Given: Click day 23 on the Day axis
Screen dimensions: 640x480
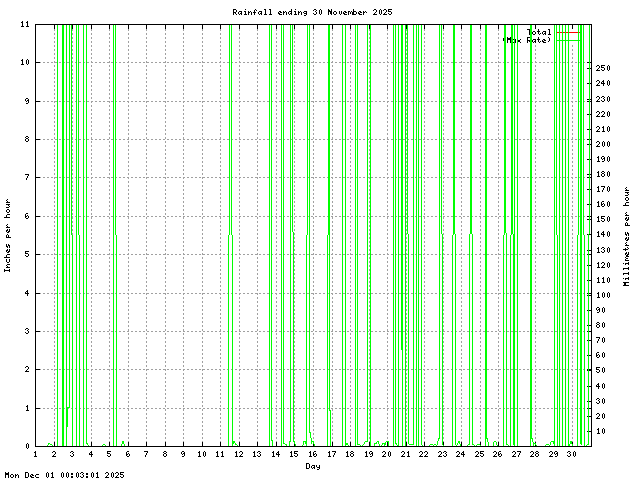Looking at the screenshot, I should coord(442,454).
